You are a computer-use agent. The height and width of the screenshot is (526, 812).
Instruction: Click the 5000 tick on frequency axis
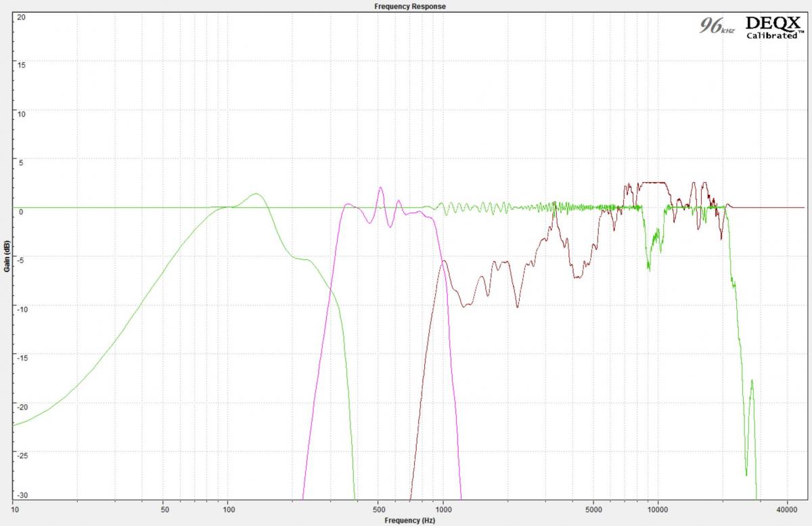point(593,508)
